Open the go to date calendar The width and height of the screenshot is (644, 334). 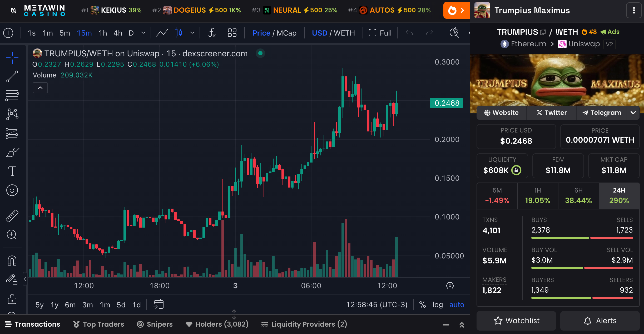(158, 304)
